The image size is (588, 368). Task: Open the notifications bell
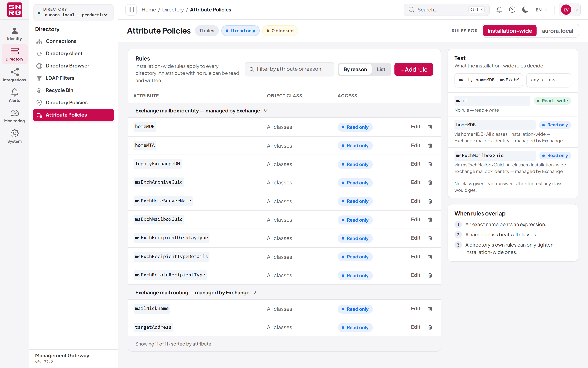[x=499, y=10]
